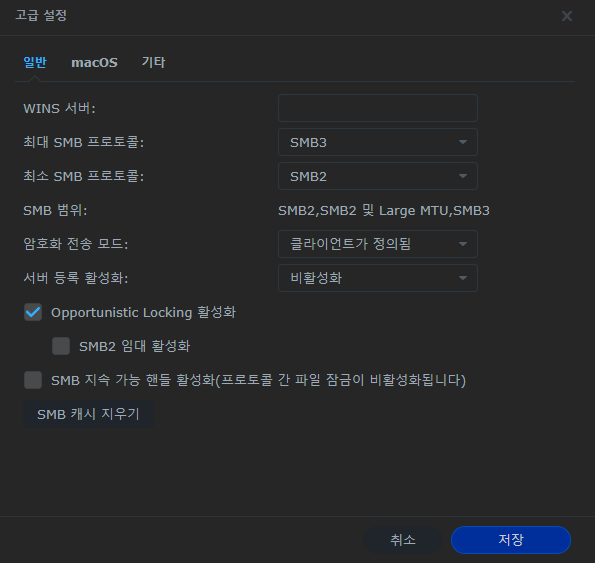Switch to the macOS tab
Image resolution: width=595 pixels, height=563 pixels.
(x=94, y=63)
